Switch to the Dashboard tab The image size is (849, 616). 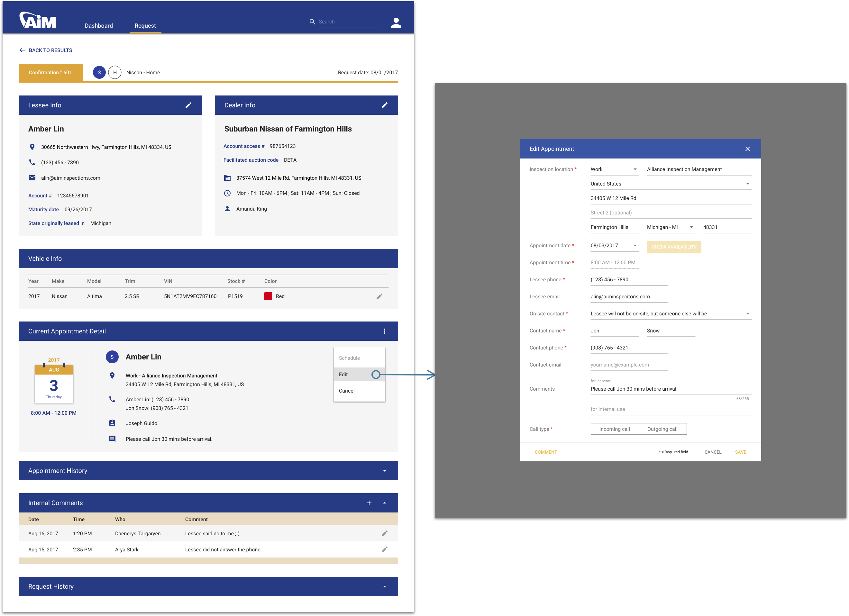click(x=99, y=25)
